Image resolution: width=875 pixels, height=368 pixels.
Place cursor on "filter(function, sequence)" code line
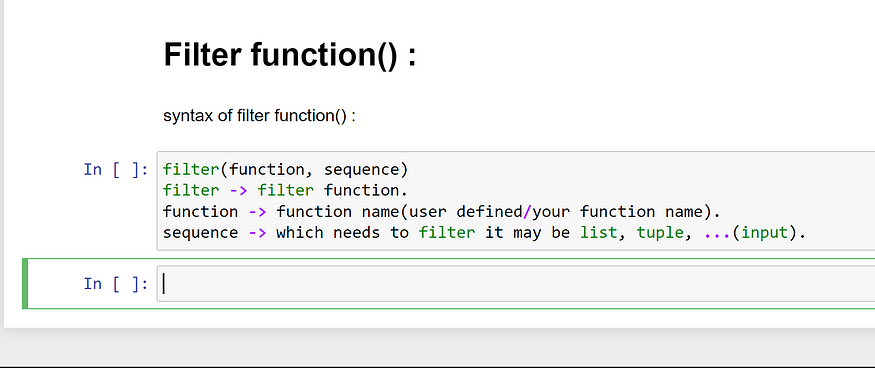tap(285, 169)
